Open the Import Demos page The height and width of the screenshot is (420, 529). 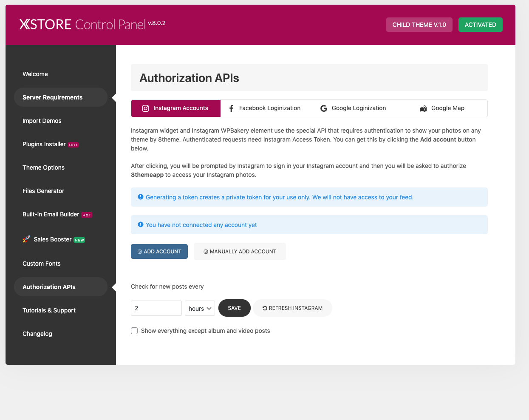(x=42, y=121)
